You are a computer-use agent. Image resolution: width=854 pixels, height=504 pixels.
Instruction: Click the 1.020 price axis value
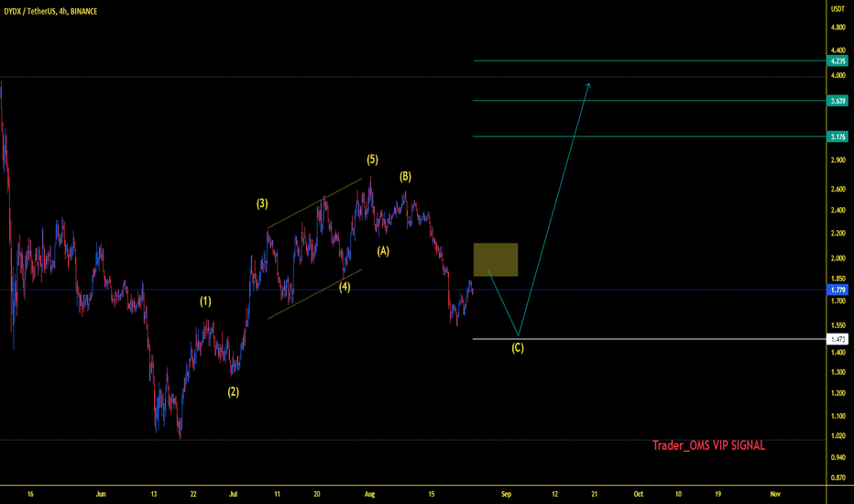tap(838, 436)
